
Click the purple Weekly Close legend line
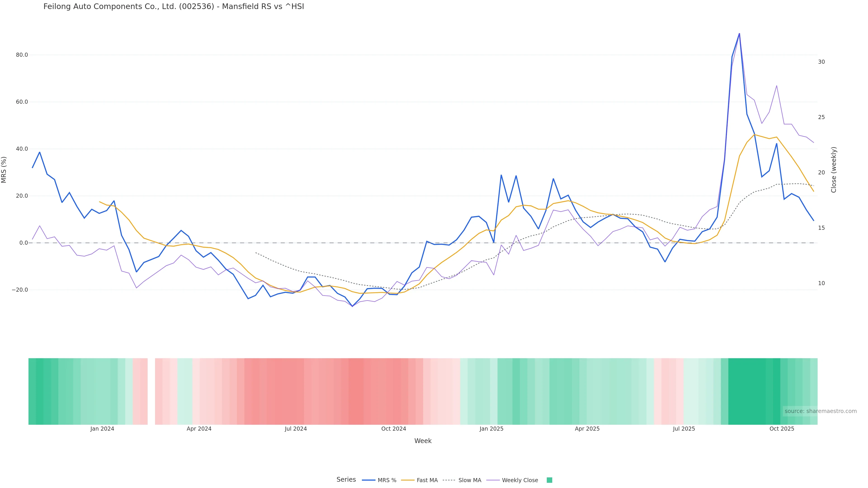(493, 480)
